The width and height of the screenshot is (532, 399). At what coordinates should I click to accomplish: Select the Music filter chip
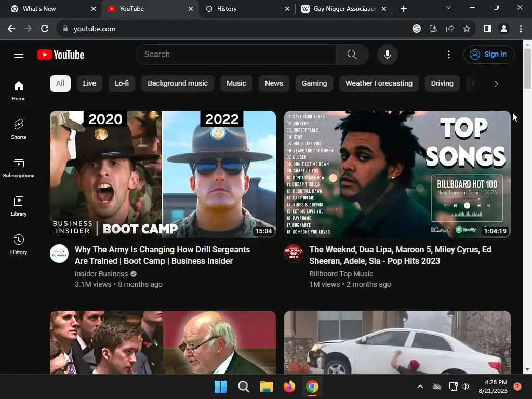[236, 84]
